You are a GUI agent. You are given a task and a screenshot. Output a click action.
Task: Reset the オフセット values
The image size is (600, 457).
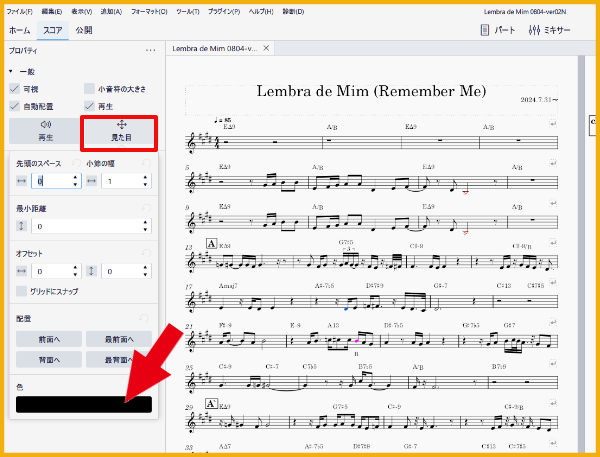(146, 253)
